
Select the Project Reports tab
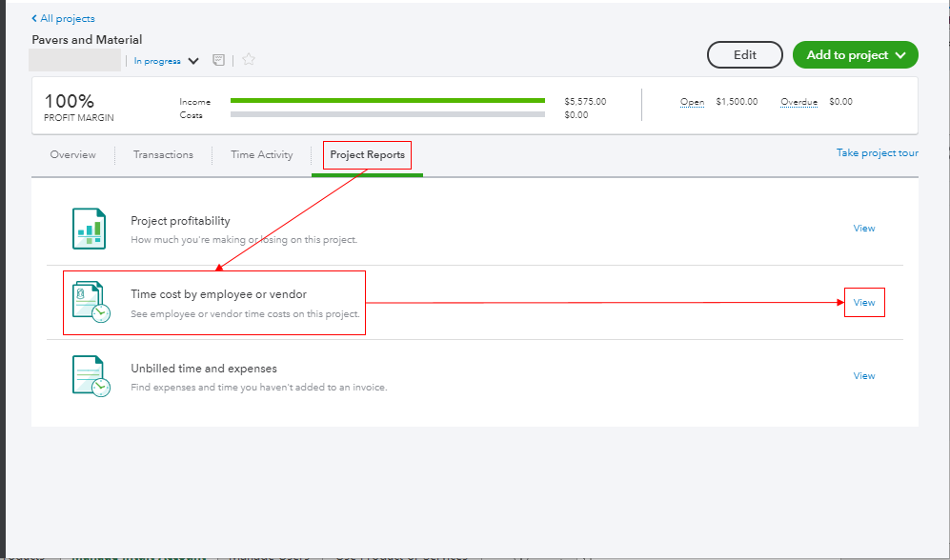(367, 155)
